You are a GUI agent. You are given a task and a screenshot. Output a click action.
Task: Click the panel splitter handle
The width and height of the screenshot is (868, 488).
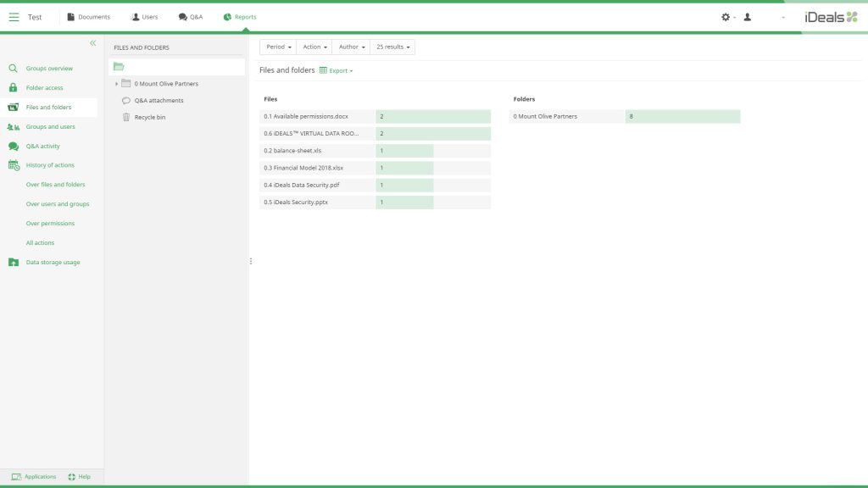pos(251,261)
